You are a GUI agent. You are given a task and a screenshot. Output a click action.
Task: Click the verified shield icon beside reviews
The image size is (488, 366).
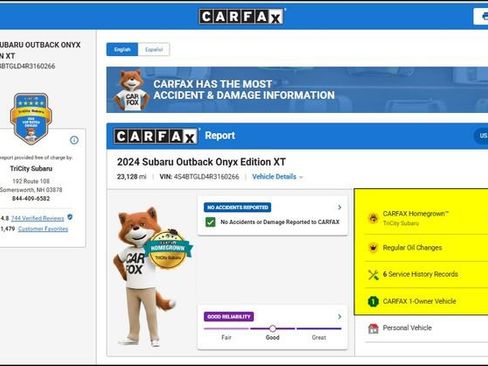tap(70, 217)
